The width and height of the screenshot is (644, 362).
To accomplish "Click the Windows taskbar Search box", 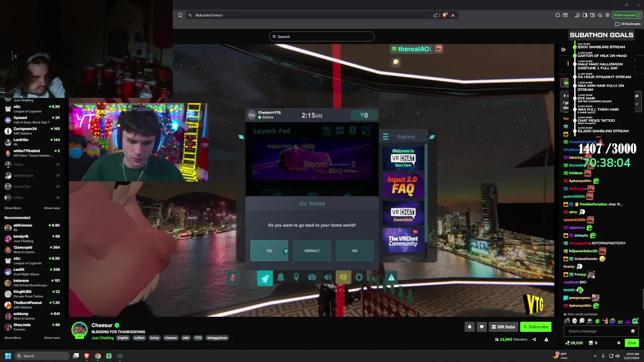I will pyautogui.click(x=42, y=356).
